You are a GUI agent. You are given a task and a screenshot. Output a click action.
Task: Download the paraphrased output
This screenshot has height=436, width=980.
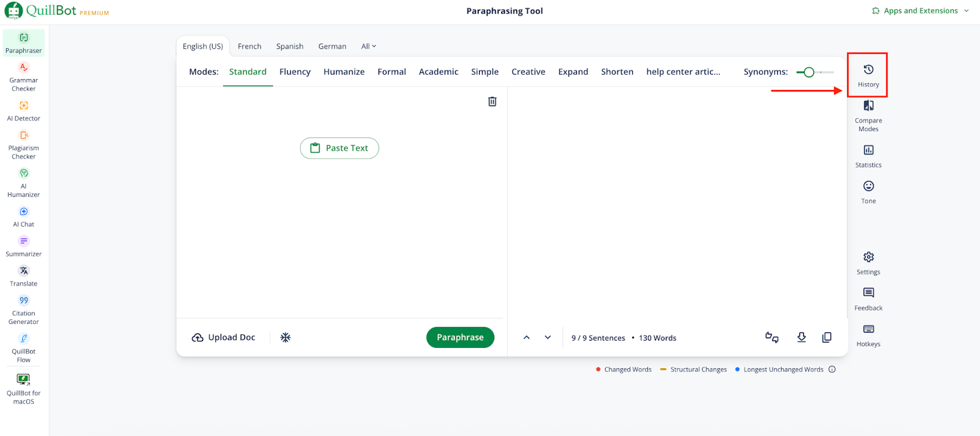tap(801, 337)
